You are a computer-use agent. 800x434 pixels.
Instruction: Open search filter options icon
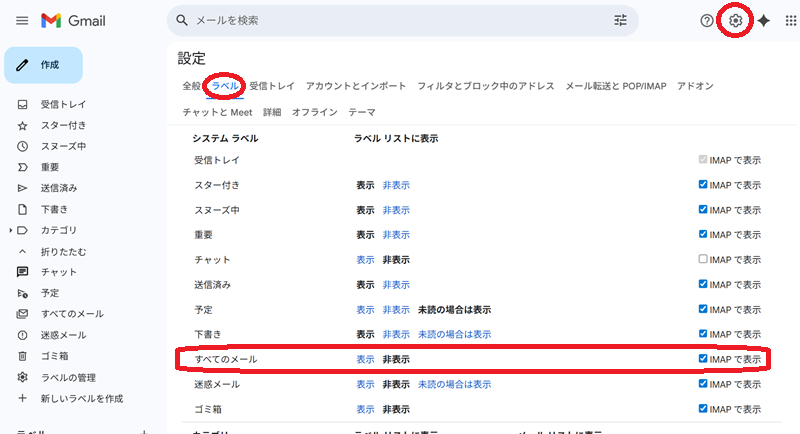coord(620,20)
